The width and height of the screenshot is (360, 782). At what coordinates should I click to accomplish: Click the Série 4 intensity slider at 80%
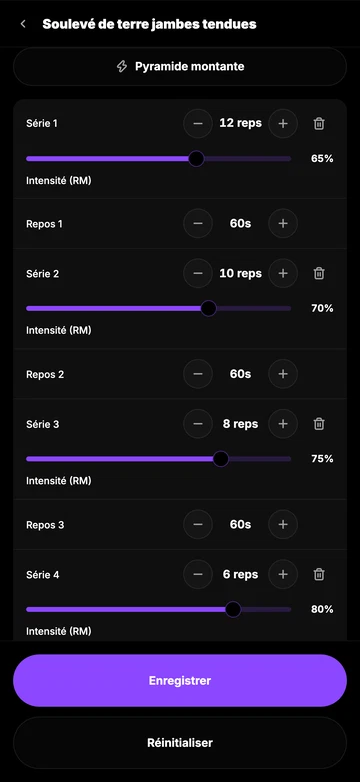(233, 609)
